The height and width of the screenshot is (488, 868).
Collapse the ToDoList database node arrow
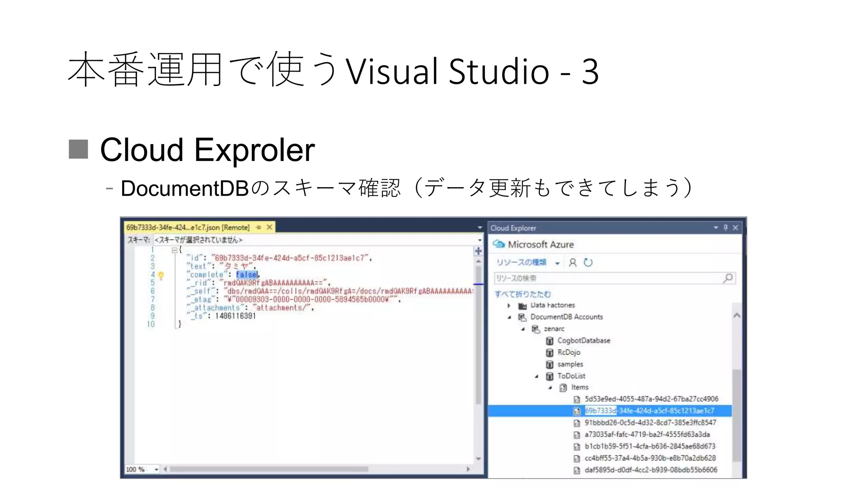[537, 376]
